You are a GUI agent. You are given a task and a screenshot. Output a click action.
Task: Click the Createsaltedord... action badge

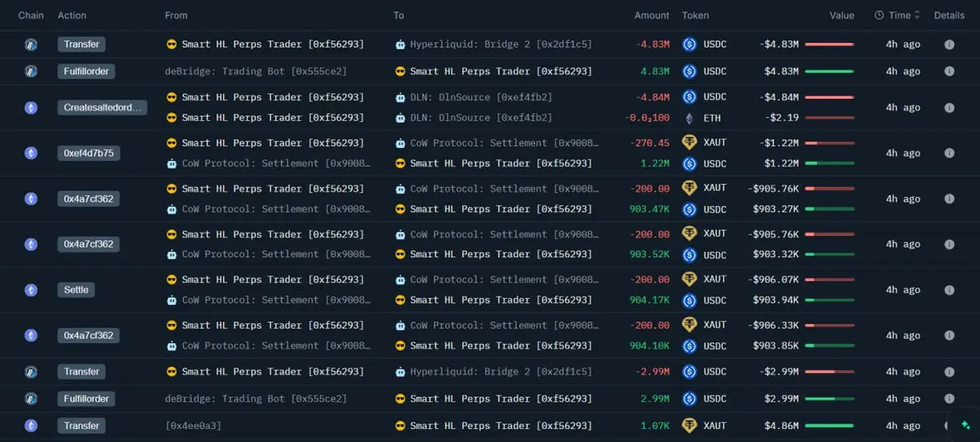[102, 107]
